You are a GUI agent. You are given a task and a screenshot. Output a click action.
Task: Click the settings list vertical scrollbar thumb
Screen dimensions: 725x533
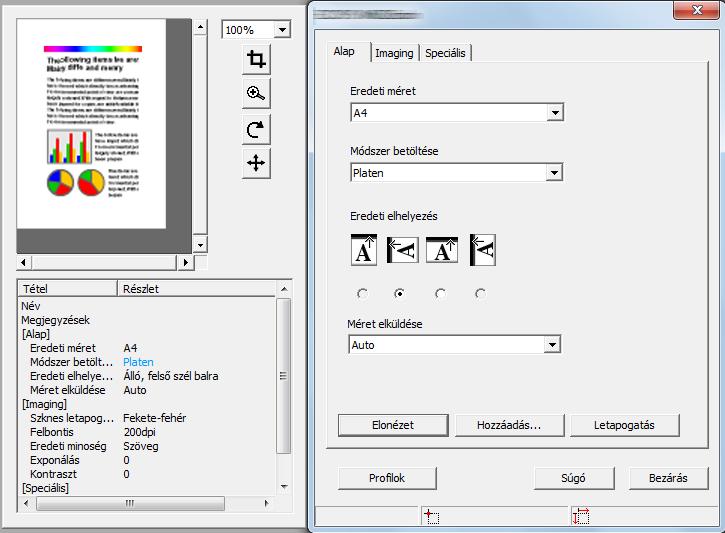(284, 376)
